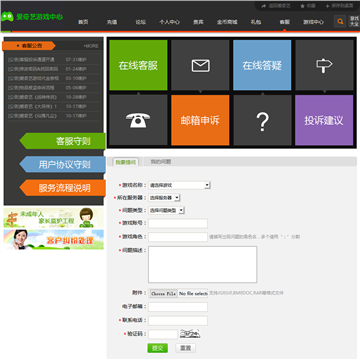Open the 在线答疑 blue tile
Viewport: 360px width, 360px height.
[x=262, y=65]
